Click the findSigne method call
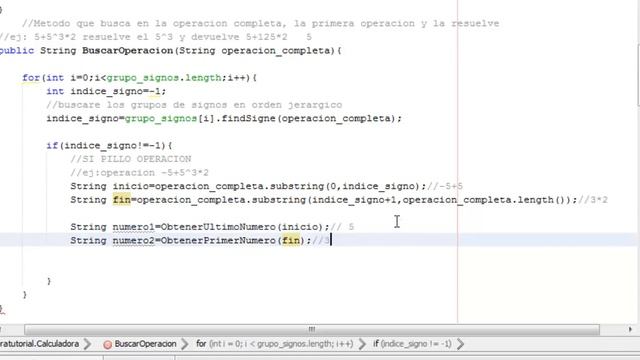This screenshot has width=640, height=360. 249,118
